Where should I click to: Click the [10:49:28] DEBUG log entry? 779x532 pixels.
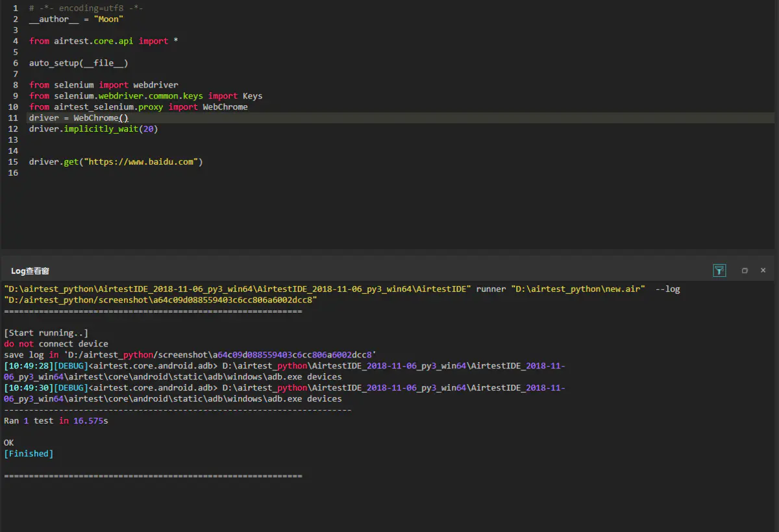click(284, 372)
